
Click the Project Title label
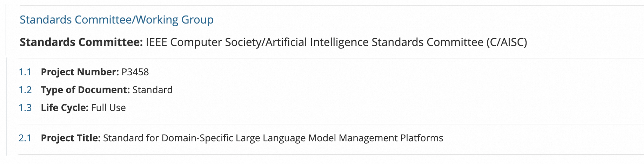(x=71, y=138)
